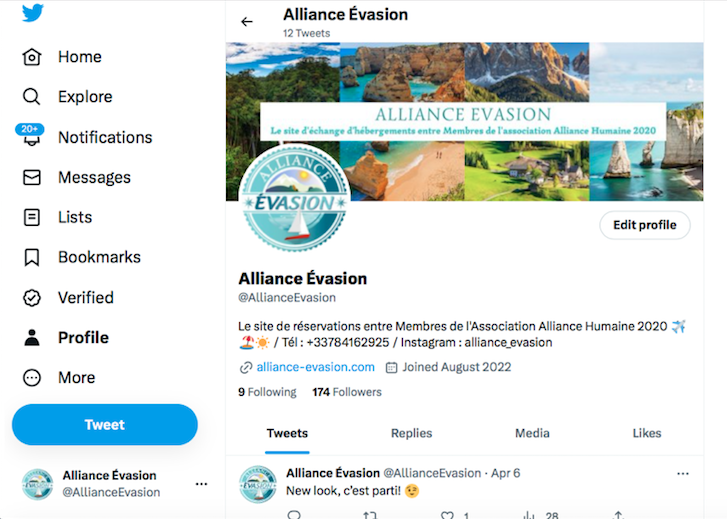Expand the More menu in sidebar

75,377
